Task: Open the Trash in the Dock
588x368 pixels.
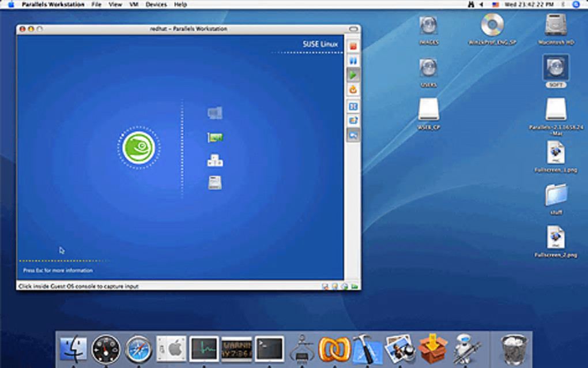Action: tap(514, 350)
